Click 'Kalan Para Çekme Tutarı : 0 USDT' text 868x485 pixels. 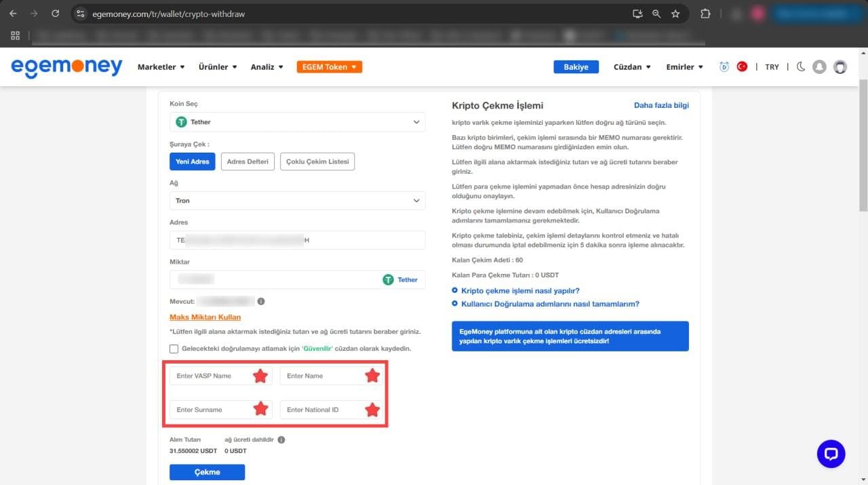click(505, 275)
